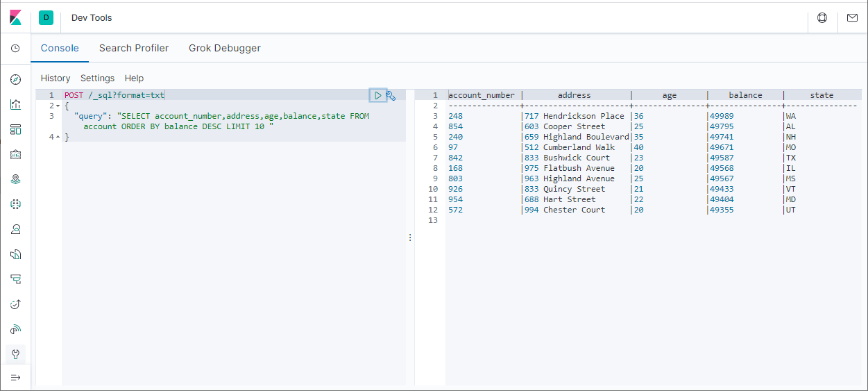Open the wrench request options icon
This screenshot has height=391, width=868.
point(391,96)
